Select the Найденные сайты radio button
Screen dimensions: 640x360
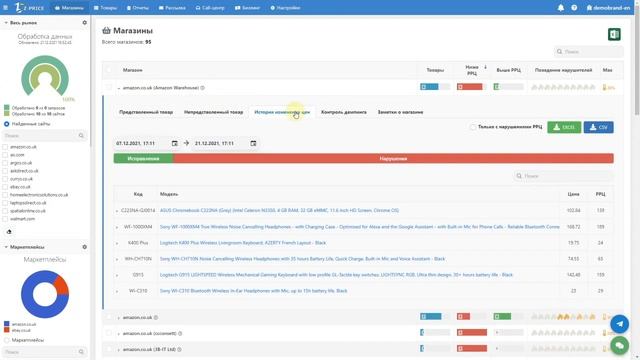[x=7, y=124]
